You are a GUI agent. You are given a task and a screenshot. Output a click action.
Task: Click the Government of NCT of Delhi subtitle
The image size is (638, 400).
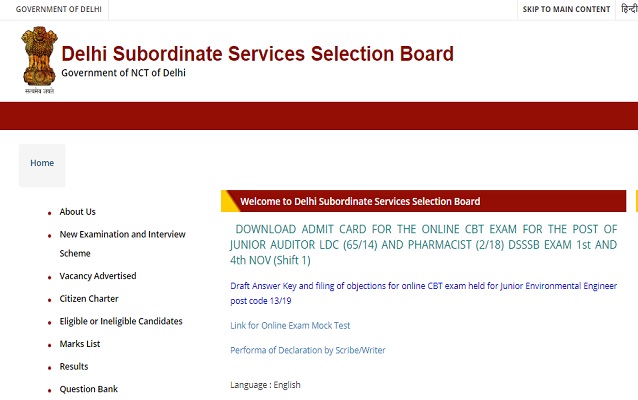point(123,73)
